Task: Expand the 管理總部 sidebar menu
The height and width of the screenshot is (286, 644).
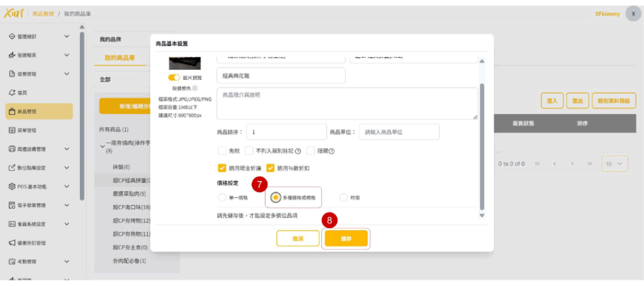Action: (67, 36)
